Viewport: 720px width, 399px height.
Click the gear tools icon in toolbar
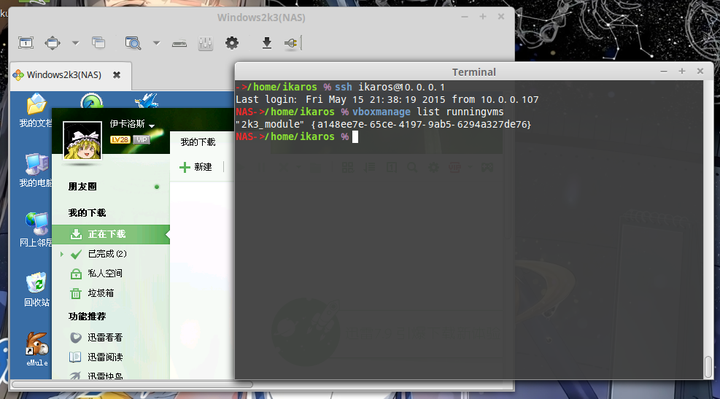point(232,43)
